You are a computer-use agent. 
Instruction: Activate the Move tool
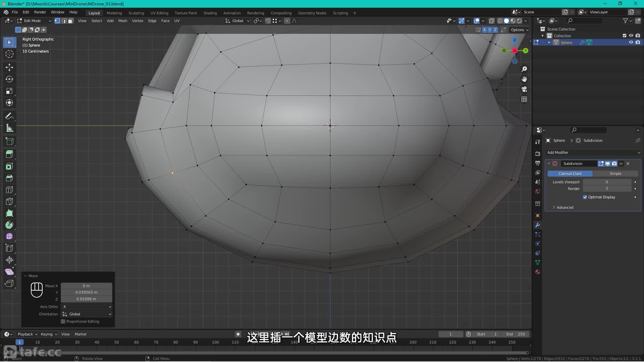9,67
